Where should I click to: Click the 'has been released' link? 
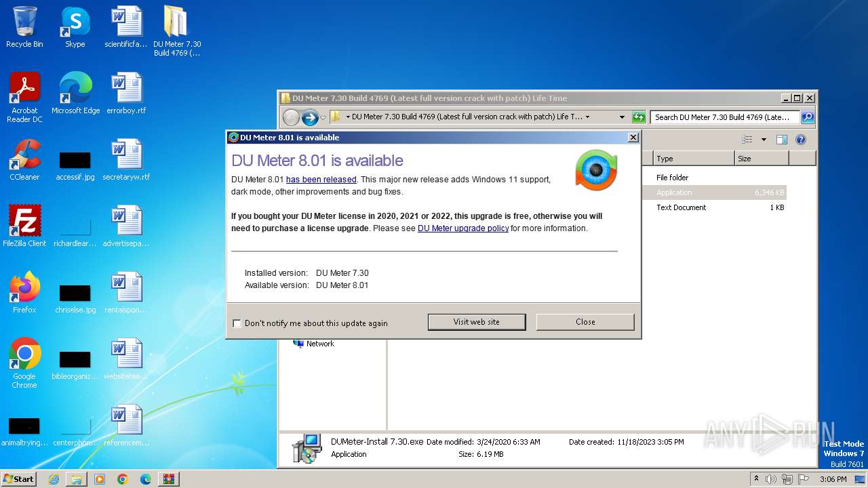(x=321, y=180)
